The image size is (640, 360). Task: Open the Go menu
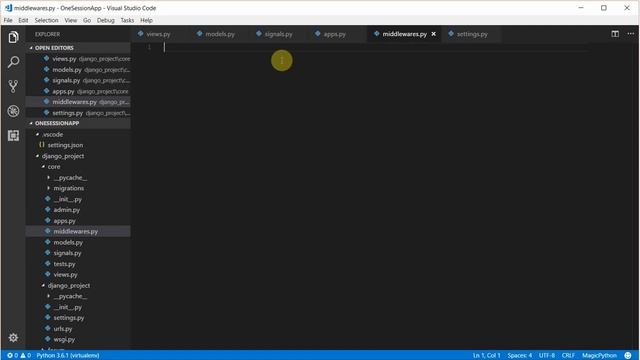tap(87, 20)
